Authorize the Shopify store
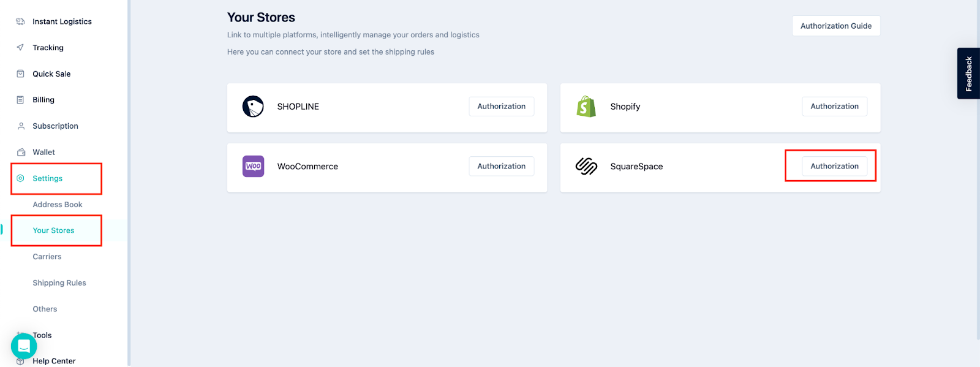Screen dimensions: 980x367 pos(834,107)
